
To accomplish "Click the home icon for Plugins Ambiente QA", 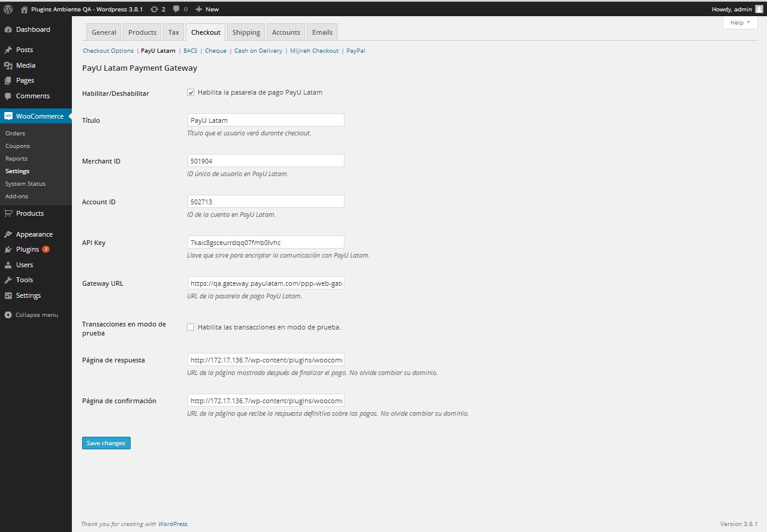I will [x=24, y=9].
